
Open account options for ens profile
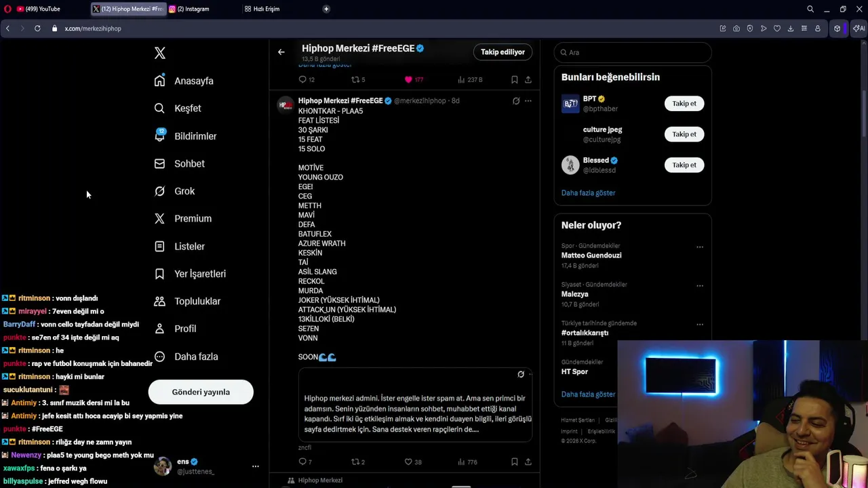[256, 466]
